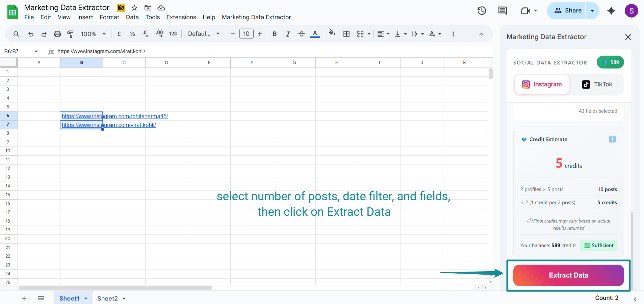644x304 pixels.
Task: Open the Extensions menu
Action: (x=181, y=17)
